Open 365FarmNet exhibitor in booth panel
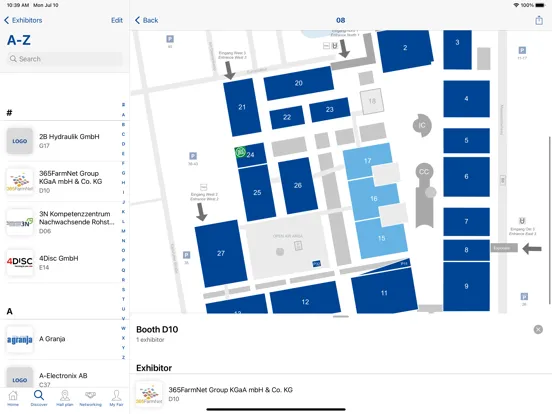 (341, 394)
